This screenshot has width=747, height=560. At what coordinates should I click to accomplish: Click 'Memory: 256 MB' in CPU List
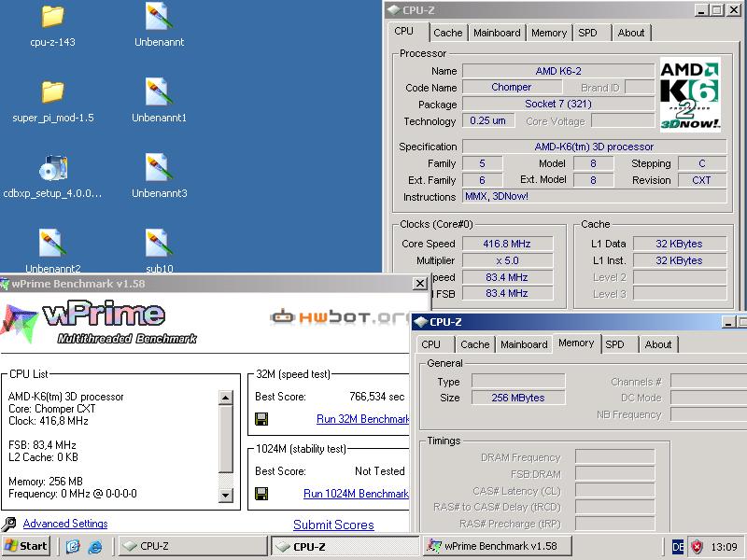pyautogui.click(x=45, y=482)
